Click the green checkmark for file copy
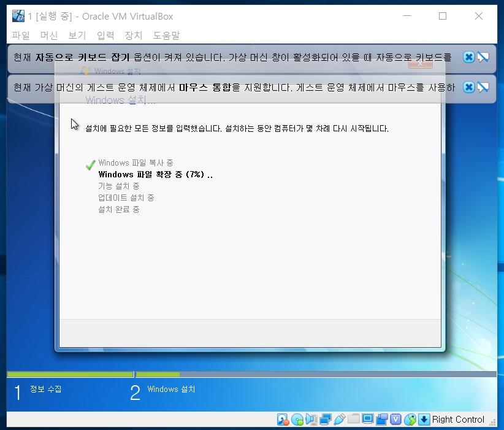The image size is (504, 430). point(91,164)
